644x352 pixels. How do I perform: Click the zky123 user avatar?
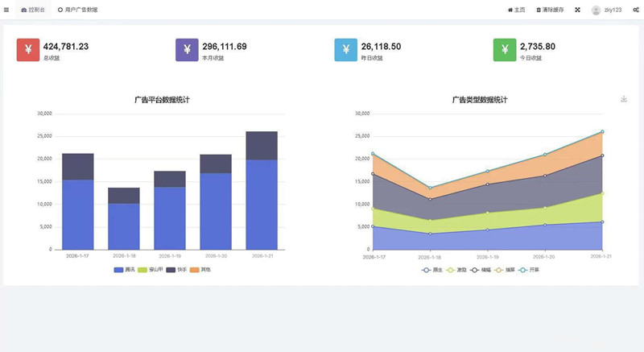pos(596,10)
